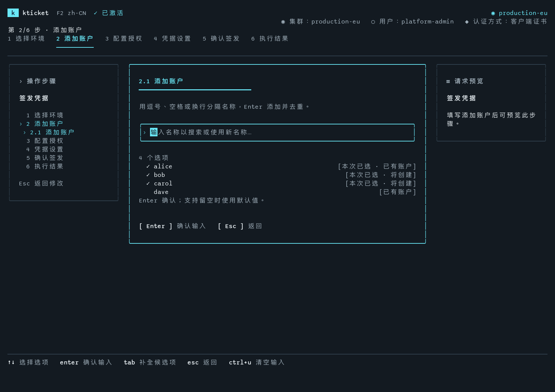Collapse step 2 添加账户 in sidebar tree
Image resolution: width=555 pixels, height=392 pixels.
(x=21, y=124)
